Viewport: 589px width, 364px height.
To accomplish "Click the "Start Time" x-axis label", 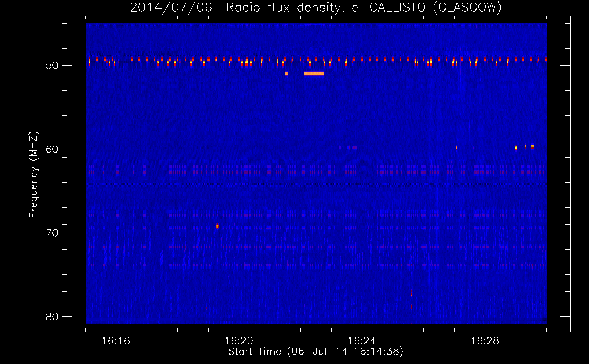I will (316, 352).
